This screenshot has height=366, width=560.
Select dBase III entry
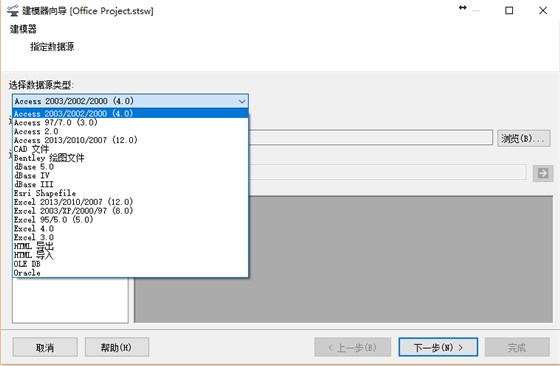(130, 184)
